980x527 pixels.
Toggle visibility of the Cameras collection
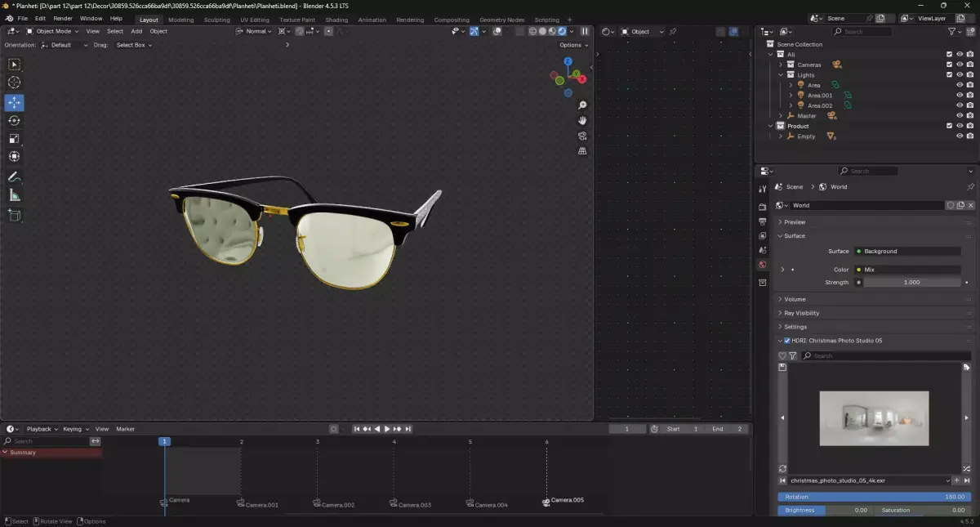point(960,65)
